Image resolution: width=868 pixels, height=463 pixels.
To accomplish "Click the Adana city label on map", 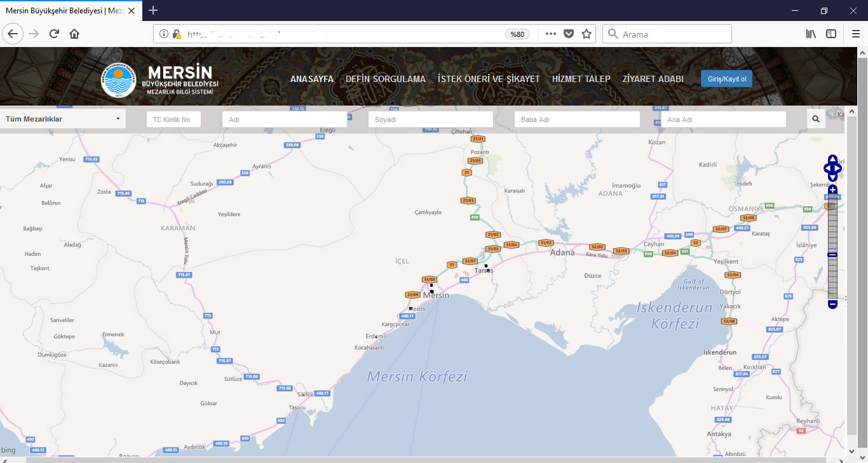I will [562, 252].
